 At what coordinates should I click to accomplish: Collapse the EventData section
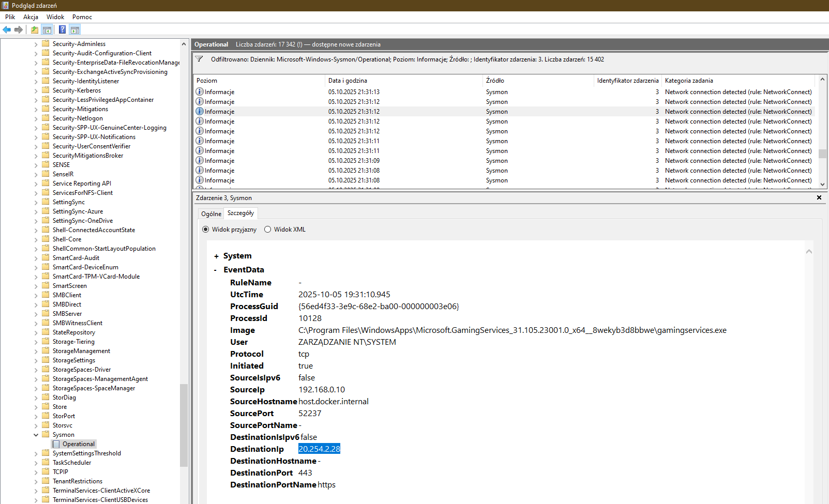(216, 270)
